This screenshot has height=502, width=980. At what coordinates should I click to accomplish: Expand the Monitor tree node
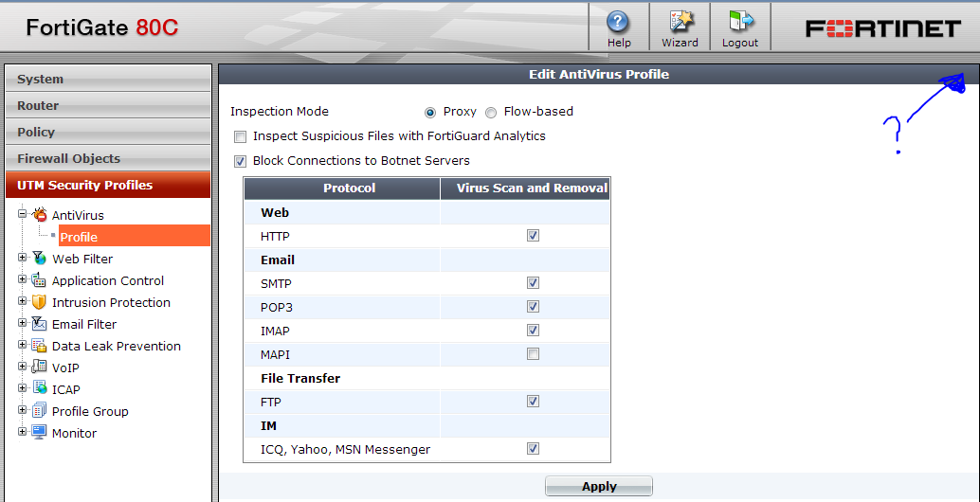pyautogui.click(x=23, y=432)
